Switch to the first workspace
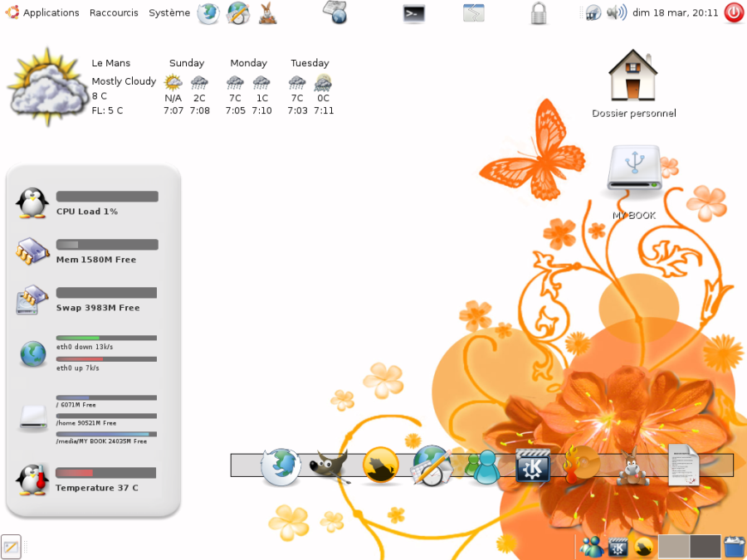Screen dimensions: 747x560 [x=674, y=547]
